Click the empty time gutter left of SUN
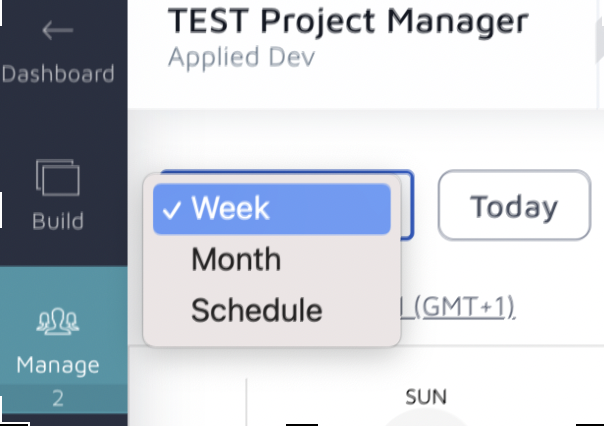The image size is (604, 426). click(x=190, y=400)
